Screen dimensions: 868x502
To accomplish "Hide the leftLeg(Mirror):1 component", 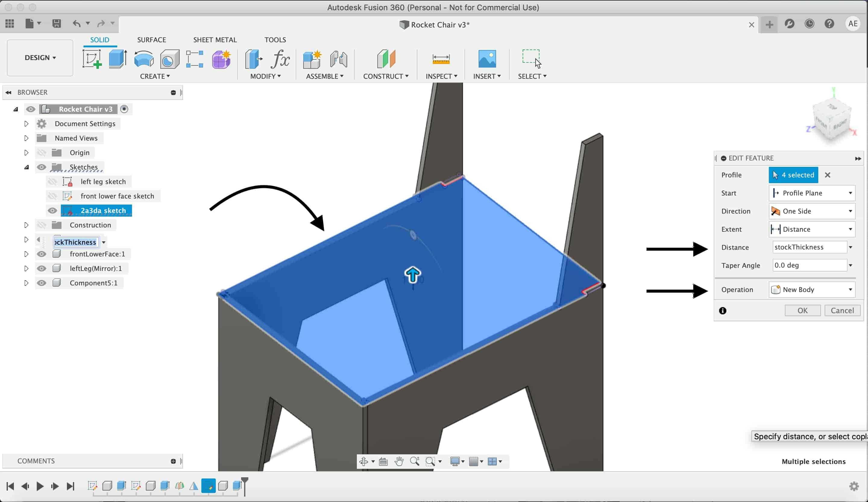I will coord(42,268).
